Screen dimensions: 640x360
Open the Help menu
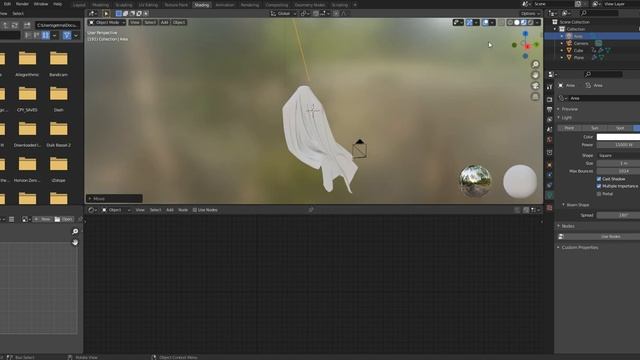click(x=58, y=4)
